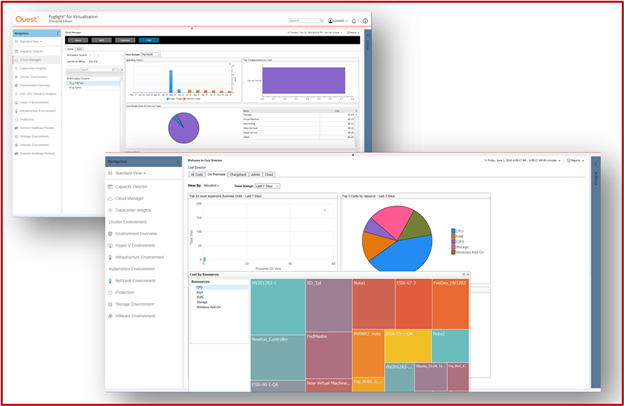Image resolution: width=624 pixels, height=406 pixels.
Task: Click the Nuta2 treemap tile
Action: 450,346
